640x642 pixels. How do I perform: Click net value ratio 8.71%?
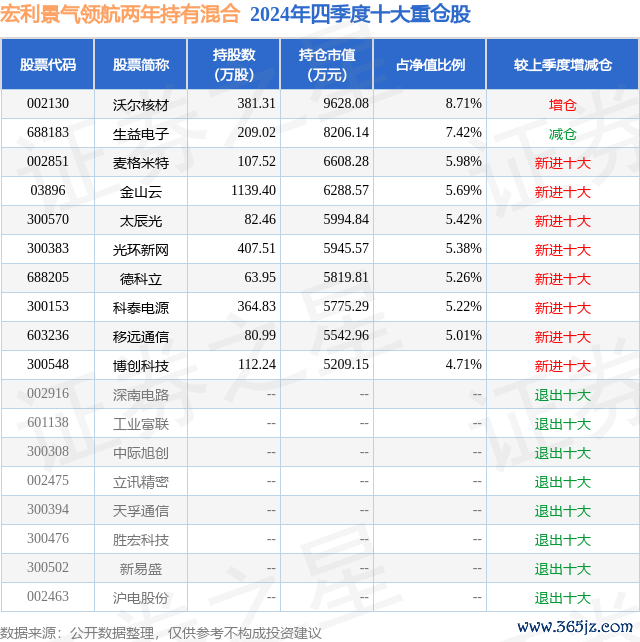464,104
